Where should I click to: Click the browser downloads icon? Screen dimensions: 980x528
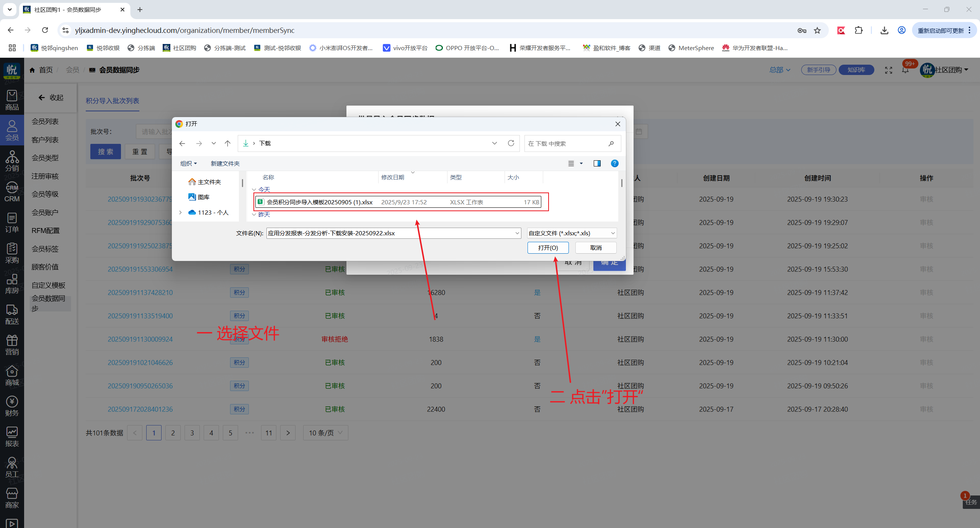884,30
